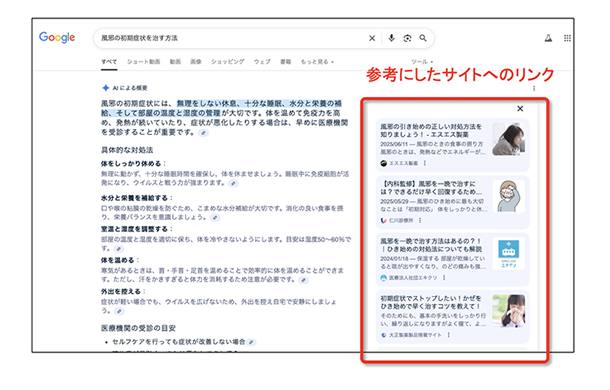
Task: Switch to the ウェブ tab
Action: pos(262,61)
